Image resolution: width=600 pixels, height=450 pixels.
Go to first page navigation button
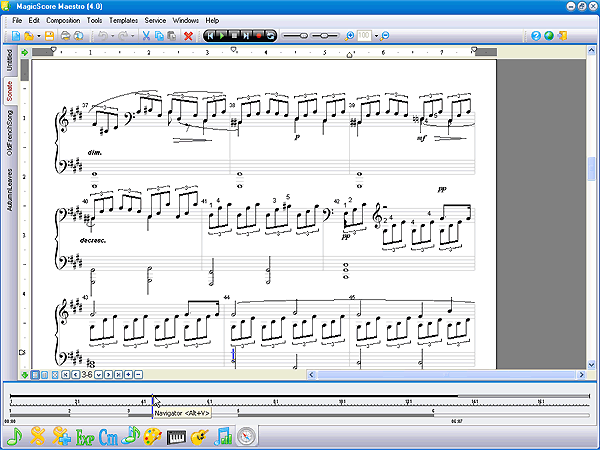tap(65, 375)
